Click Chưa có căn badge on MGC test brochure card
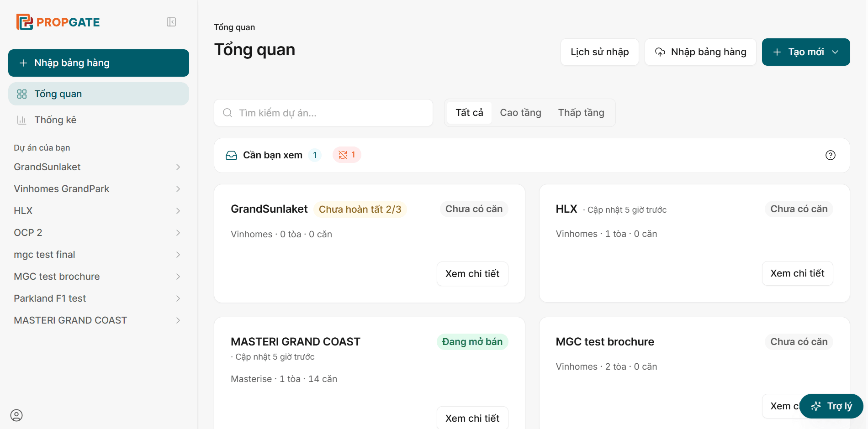The width and height of the screenshot is (868, 429). click(x=799, y=342)
